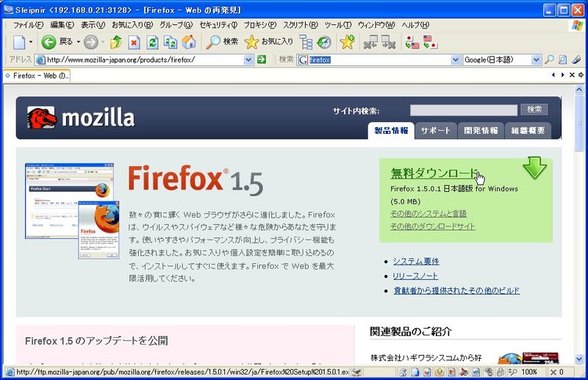The height and width of the screenshot is (380, 588).
Task: Go to the home page via house icon
Action: [x=189, y=42]
